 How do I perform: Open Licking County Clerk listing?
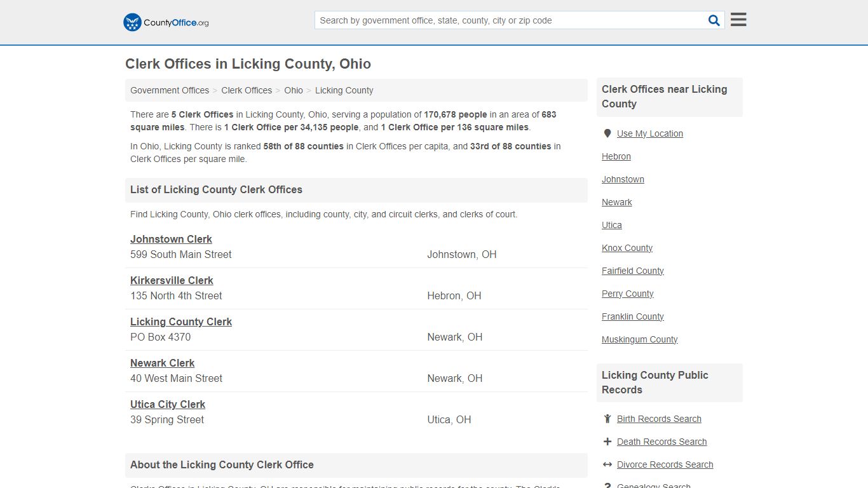click(x=181, y=322)
